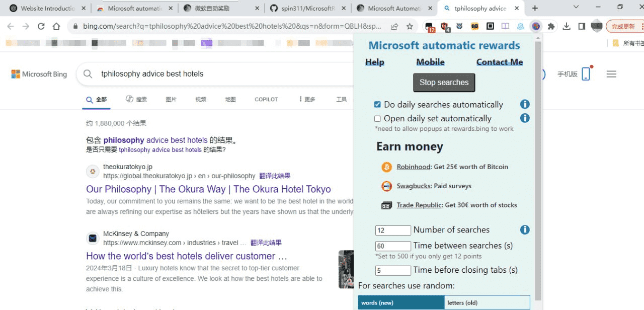Open the Microsoft automatic rewards extension icon
Viewport: 644px width, 310px height.
(x=536, y=26)
